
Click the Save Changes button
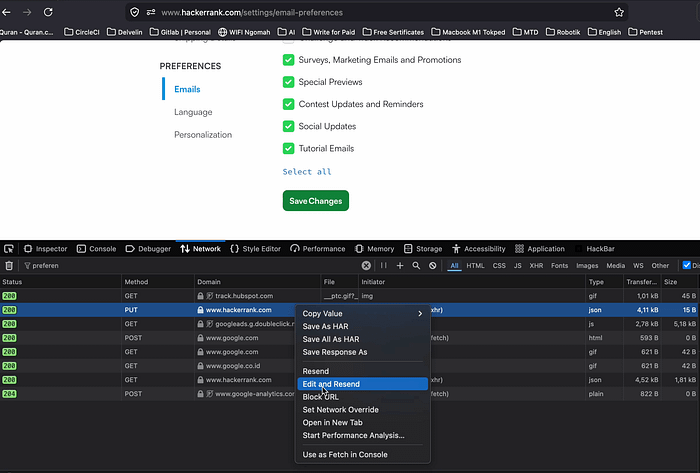pos(316,201)
